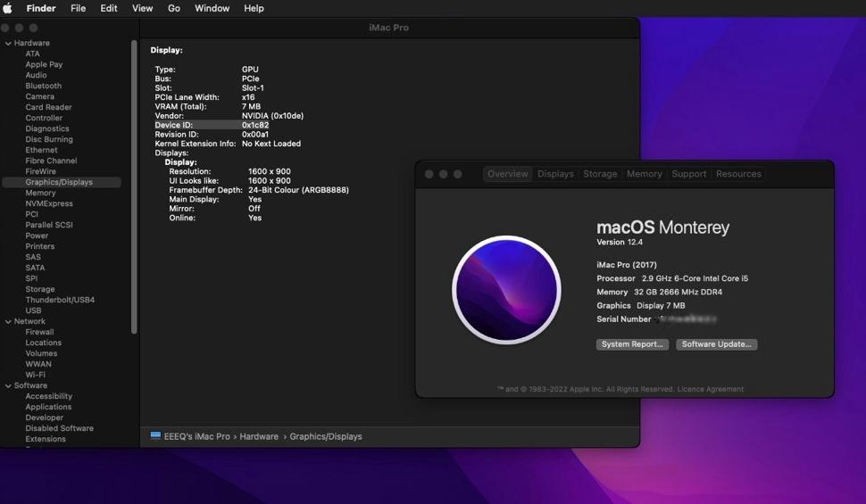Click the macOS Monterey logo image
Image resolution: width=866 pixels, height=504 pixels.
[506, 290]
